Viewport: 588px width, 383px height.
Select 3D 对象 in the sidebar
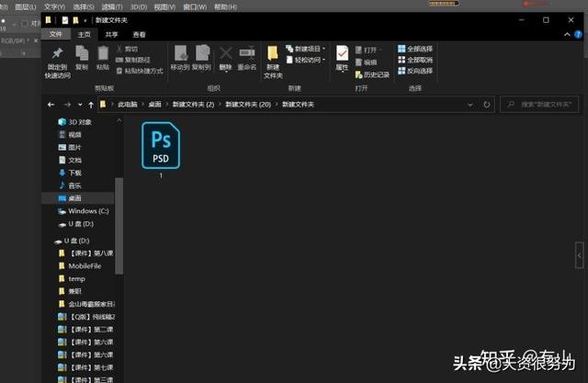coord(74,122)
